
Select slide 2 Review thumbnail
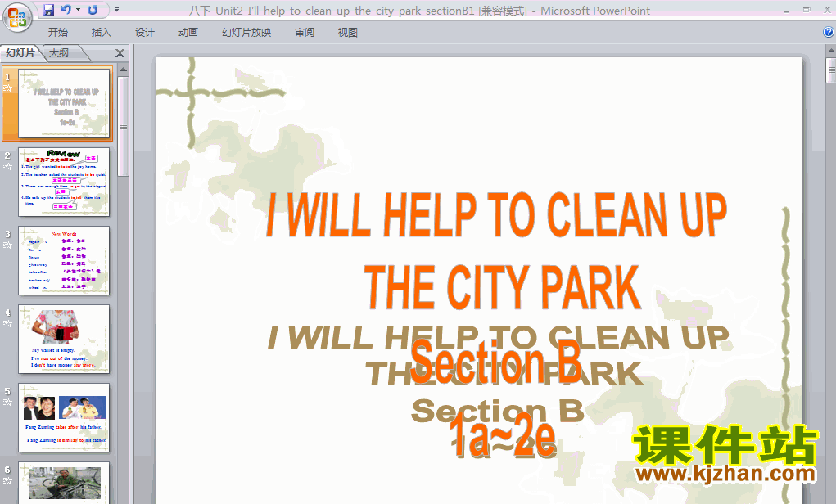[64, 182]
